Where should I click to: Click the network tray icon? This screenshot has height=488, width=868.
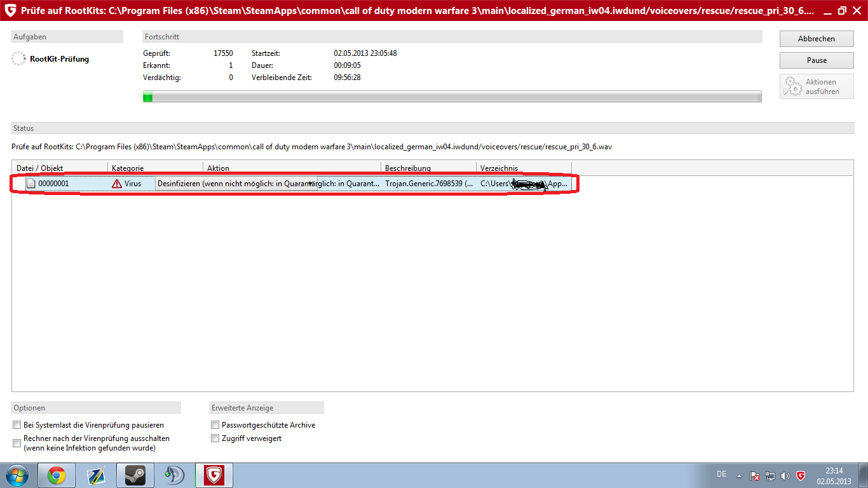click(770, 475)
